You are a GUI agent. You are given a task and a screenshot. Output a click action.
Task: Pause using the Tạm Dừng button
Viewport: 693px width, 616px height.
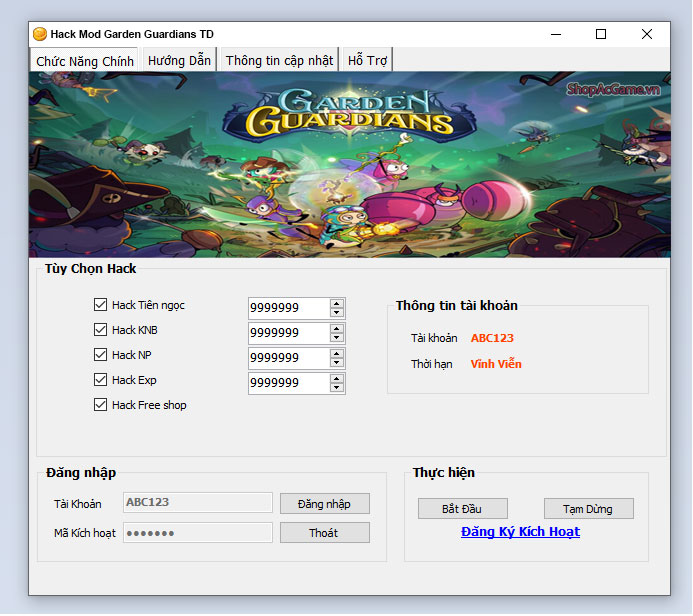click(x=588, y=509)
